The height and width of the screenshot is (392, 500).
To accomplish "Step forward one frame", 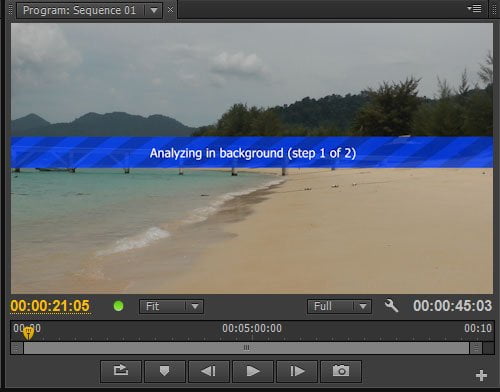I will coord(297,371).
